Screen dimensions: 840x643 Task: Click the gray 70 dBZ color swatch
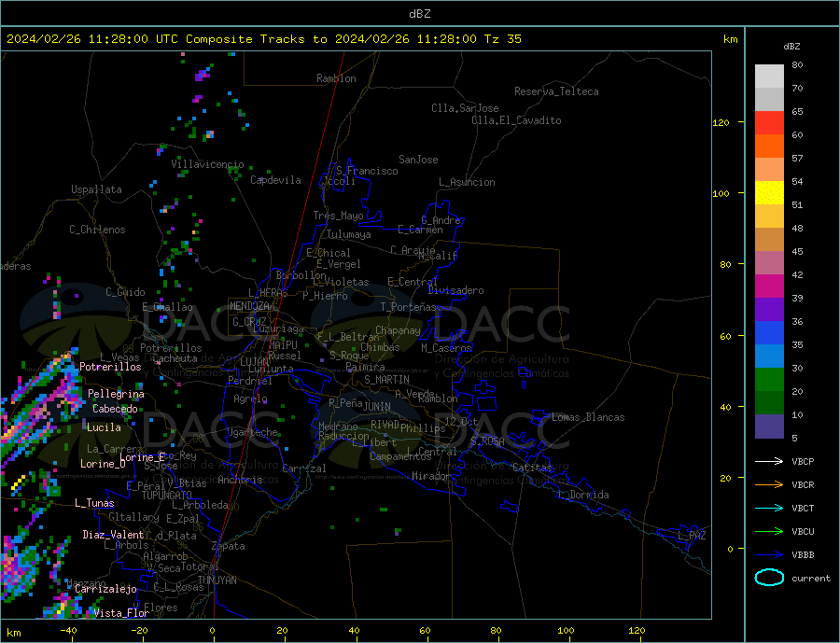(769, 100)
